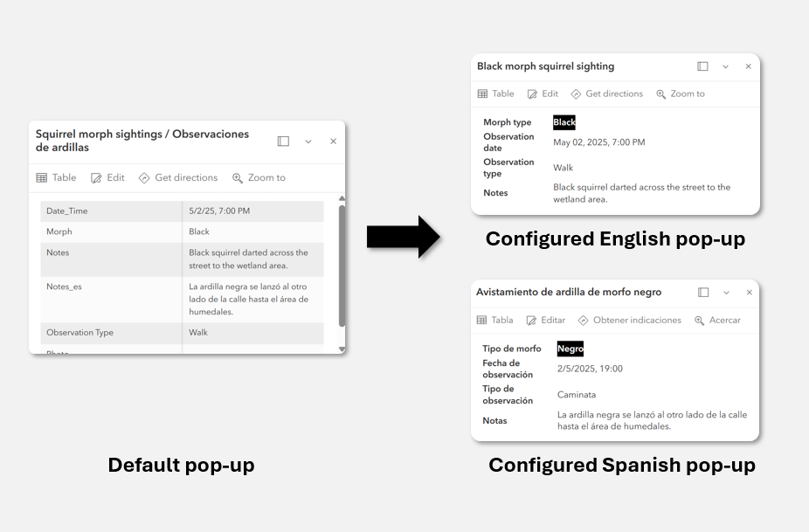Select the Notas label in Spanish pop-up
Image resolution: width=809 pixels, height=532 pixels.
coord(494,420)
